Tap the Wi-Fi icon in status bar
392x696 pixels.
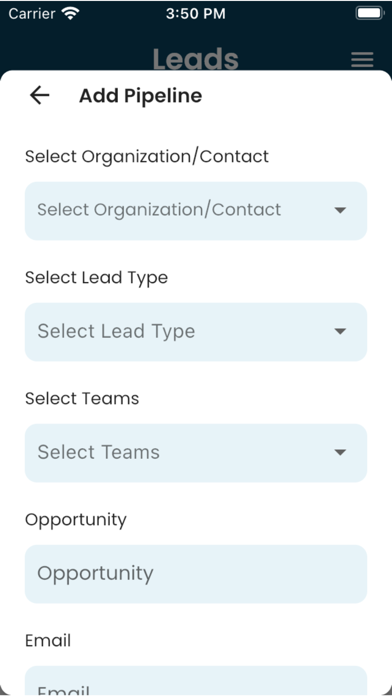click(70, 14)
